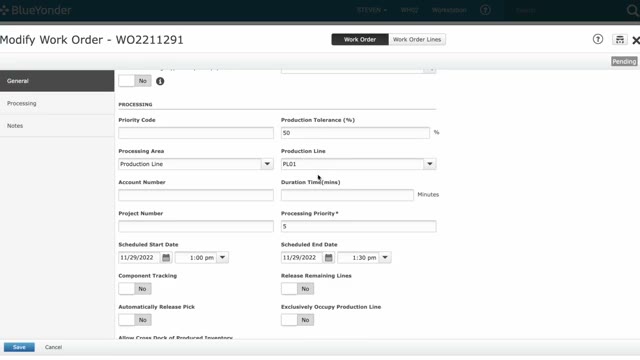
Task: Open Scheduled End Date calendar picker
Action: (328, 258)
